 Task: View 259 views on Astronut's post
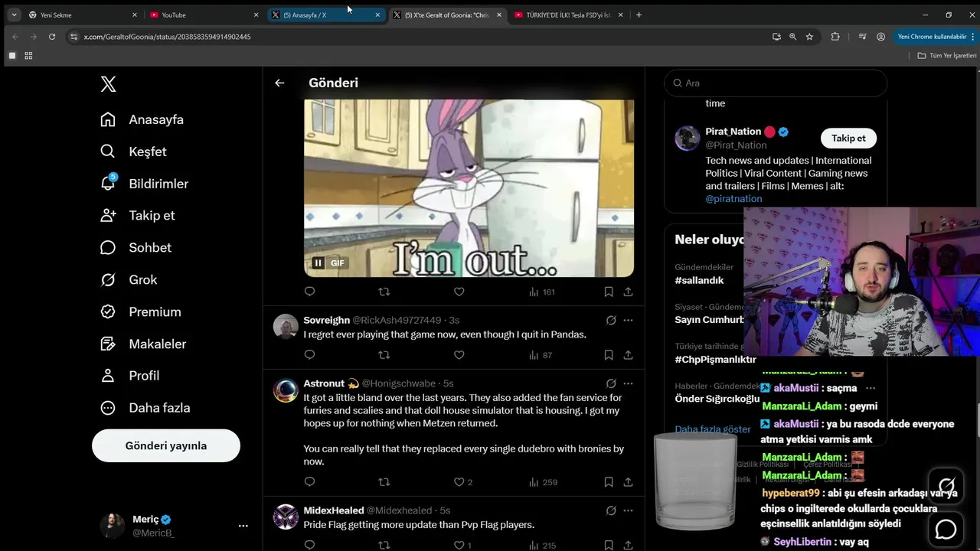[x=543, y=482]
